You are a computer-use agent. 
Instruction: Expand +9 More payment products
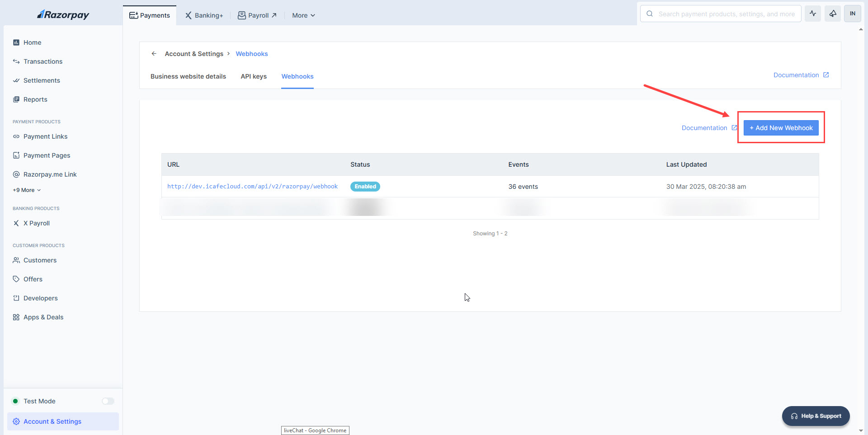[27, 190]
